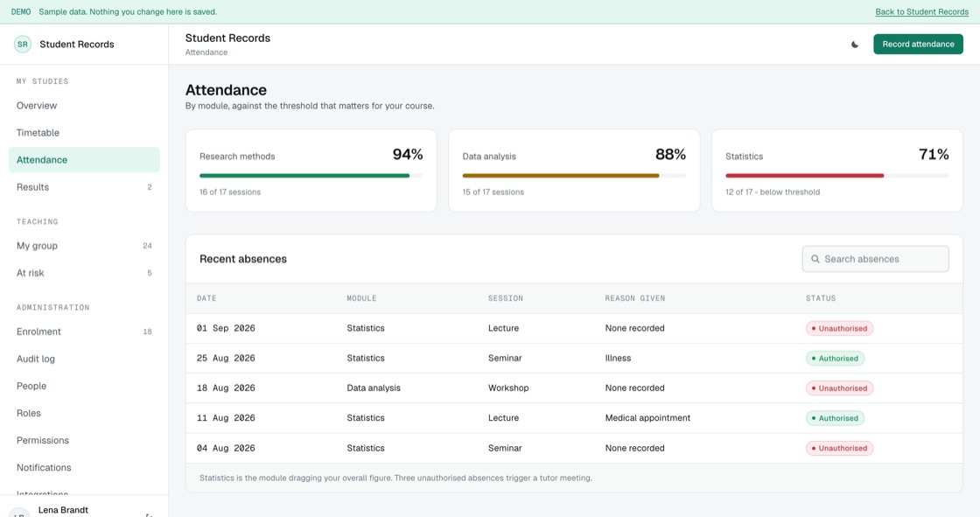This screenshot has height=517, width=980.
Task: Toggle dark mode with the moon icon
Action: coord(854,45)
